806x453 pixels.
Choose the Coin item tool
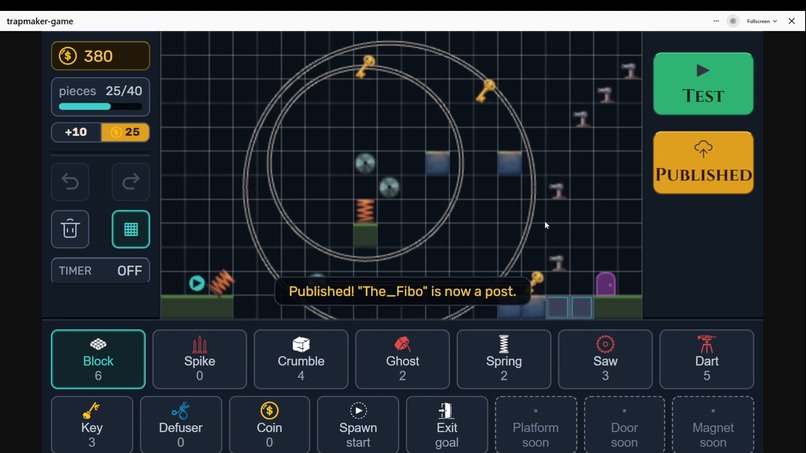[269, 425]
